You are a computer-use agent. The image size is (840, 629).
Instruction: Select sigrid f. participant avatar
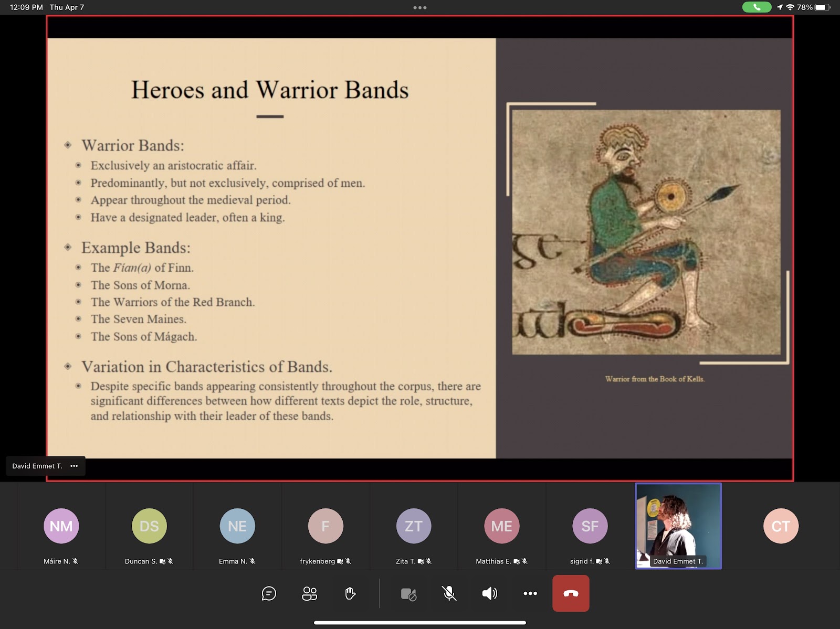point(590,526)
